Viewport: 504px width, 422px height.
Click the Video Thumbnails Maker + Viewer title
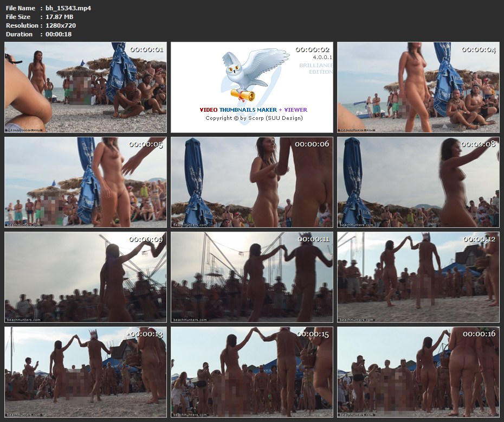click(x=253, y=110)
